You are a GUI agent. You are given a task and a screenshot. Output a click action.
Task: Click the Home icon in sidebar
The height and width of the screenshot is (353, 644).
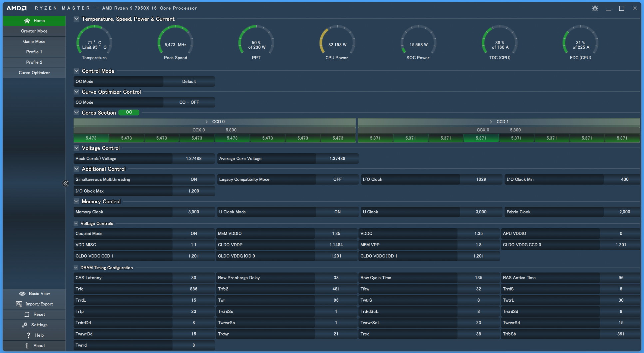tap(27, 21)
